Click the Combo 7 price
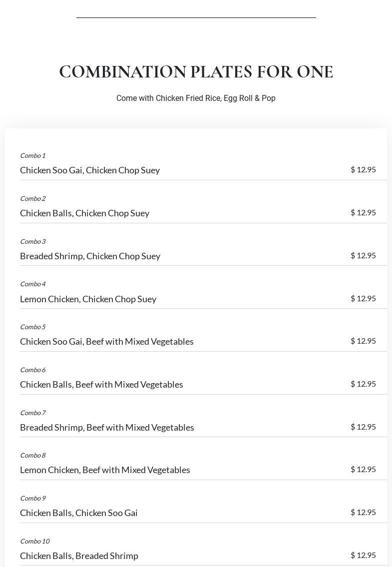Image resolution: width=392 pixels, height=567 pixels. point(363,427)
